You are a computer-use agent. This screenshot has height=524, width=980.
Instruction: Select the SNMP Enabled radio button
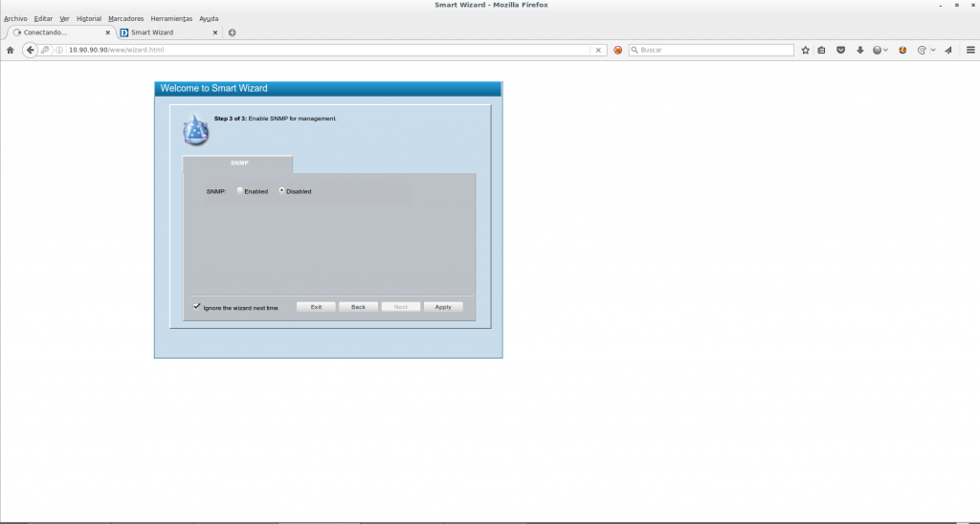(241, 191)
